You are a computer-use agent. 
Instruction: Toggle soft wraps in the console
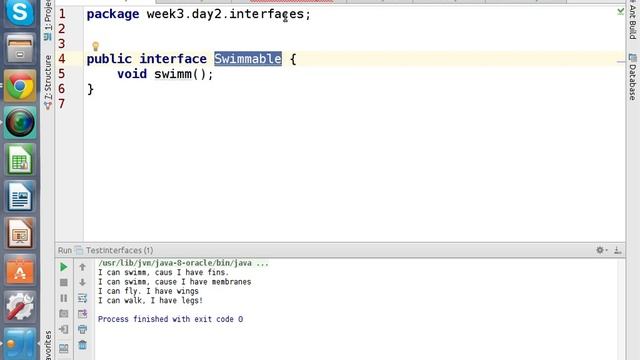[x=82, y=298]
